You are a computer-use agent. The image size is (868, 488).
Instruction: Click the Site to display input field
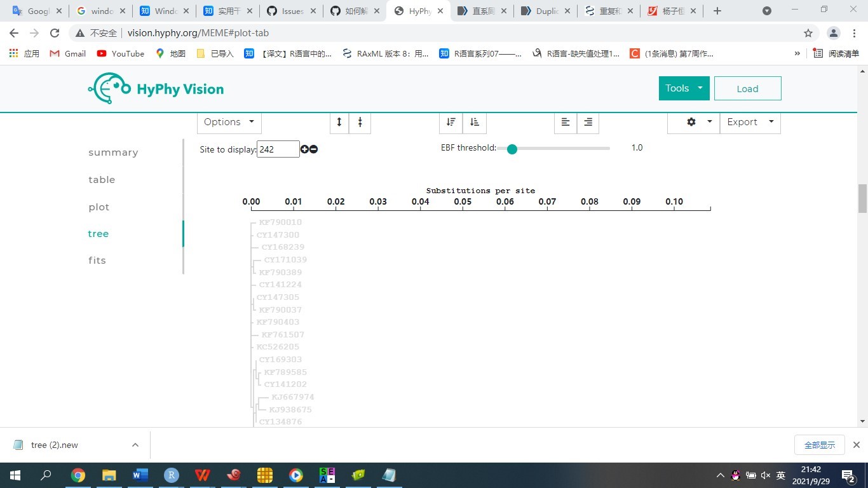click(x=278, y=149)
